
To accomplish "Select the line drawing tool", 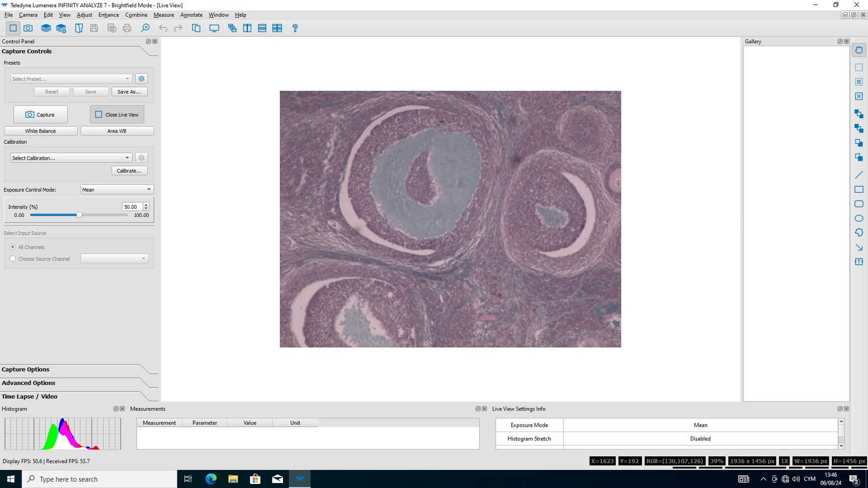I will (x=859, y=175).
